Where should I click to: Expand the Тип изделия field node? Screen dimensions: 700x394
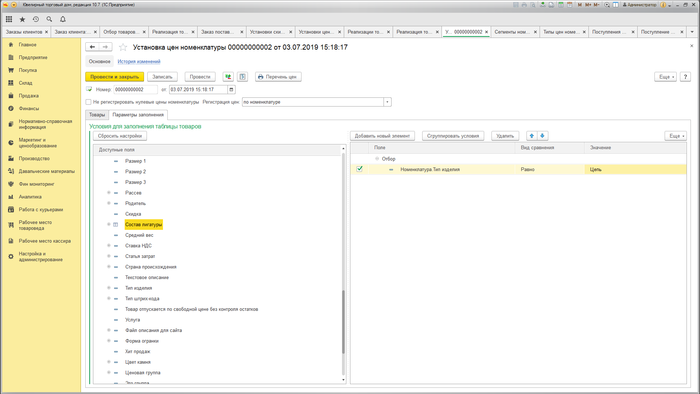(108, 288)
